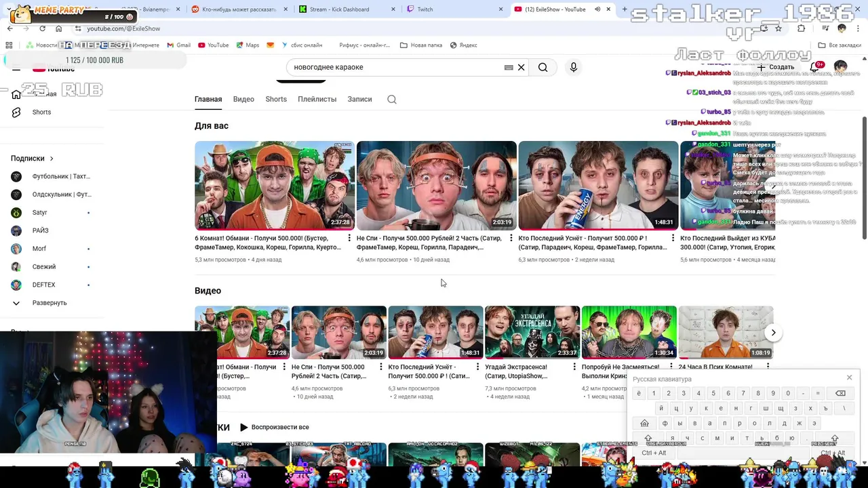
Task: Open YouTube notifications bell
Action: coord(815,67)
